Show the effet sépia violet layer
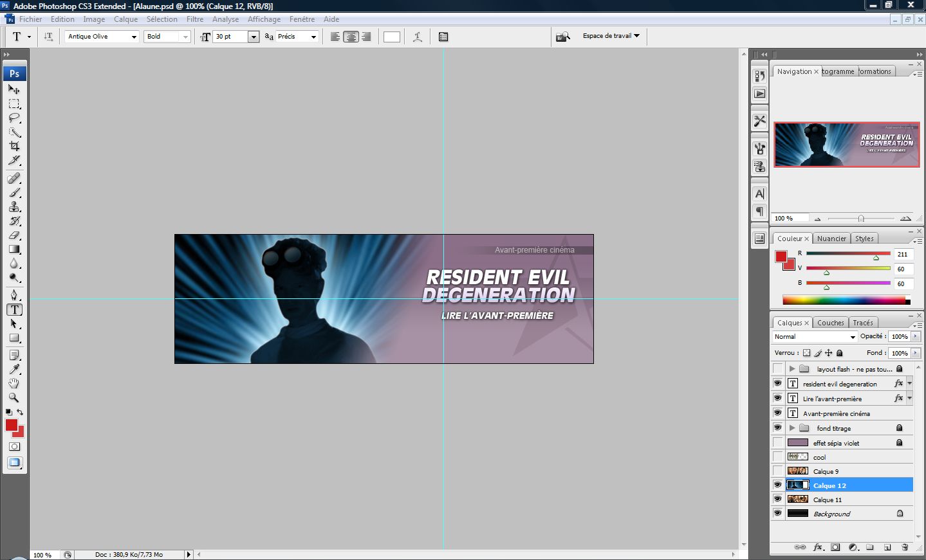 coord(777,442)
